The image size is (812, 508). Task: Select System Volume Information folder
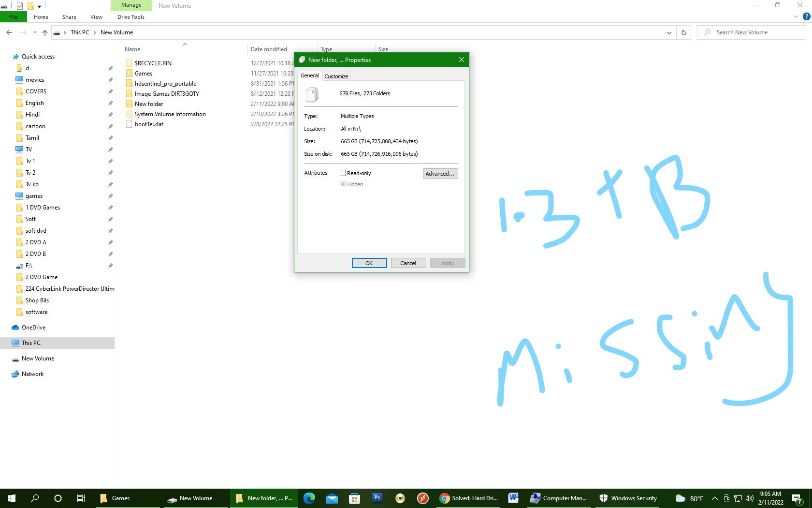(x=170, y=114)
